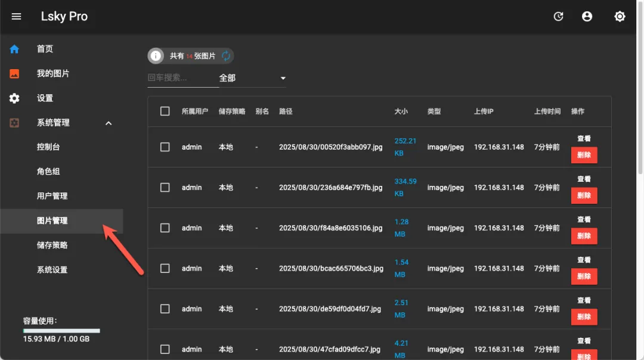The height and width of the screenshot is (360, 644).
Task: Open the 全部 filter dropdown
Action: point(252,78)
